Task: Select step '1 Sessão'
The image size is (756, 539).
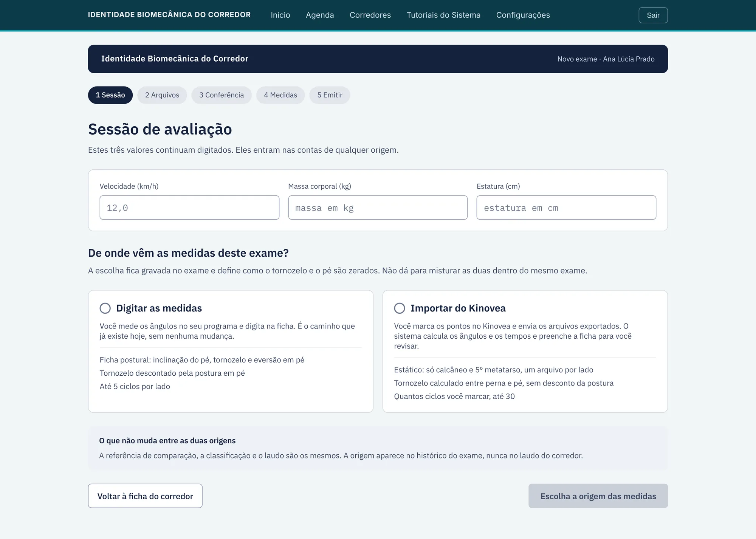Action: pos(110,95)
